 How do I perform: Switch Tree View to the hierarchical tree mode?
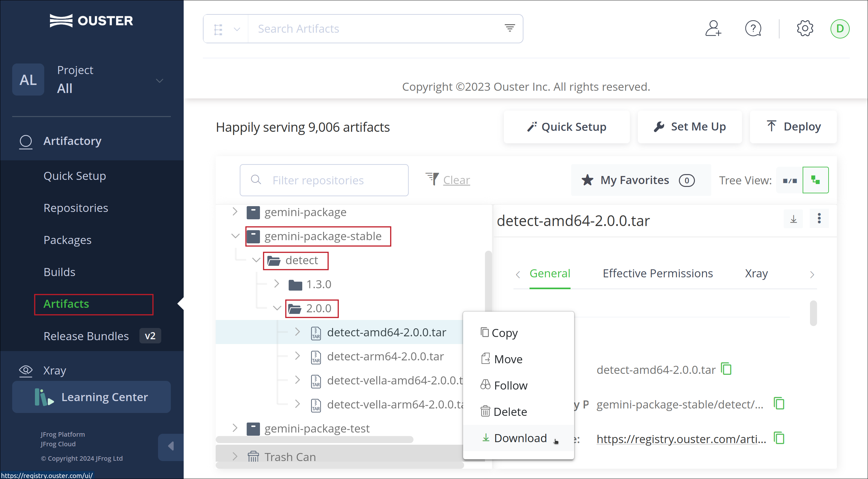pyautogui.click(x=815, y=180)
